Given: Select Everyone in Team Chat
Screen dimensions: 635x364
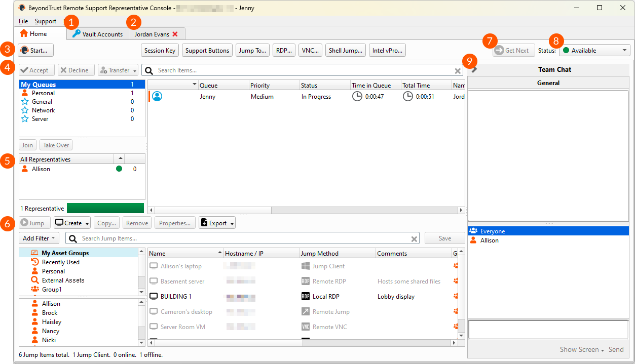Looking at the screenshot, I should pos(548,231).
